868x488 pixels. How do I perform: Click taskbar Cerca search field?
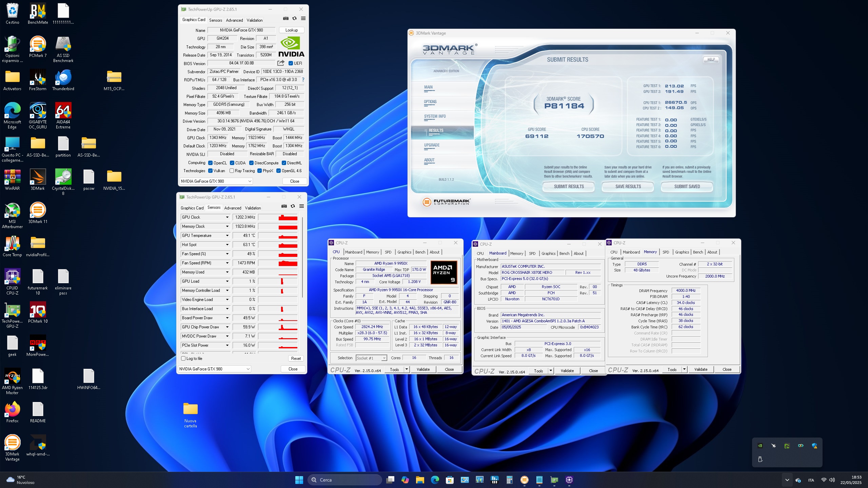tap(344, 480)
